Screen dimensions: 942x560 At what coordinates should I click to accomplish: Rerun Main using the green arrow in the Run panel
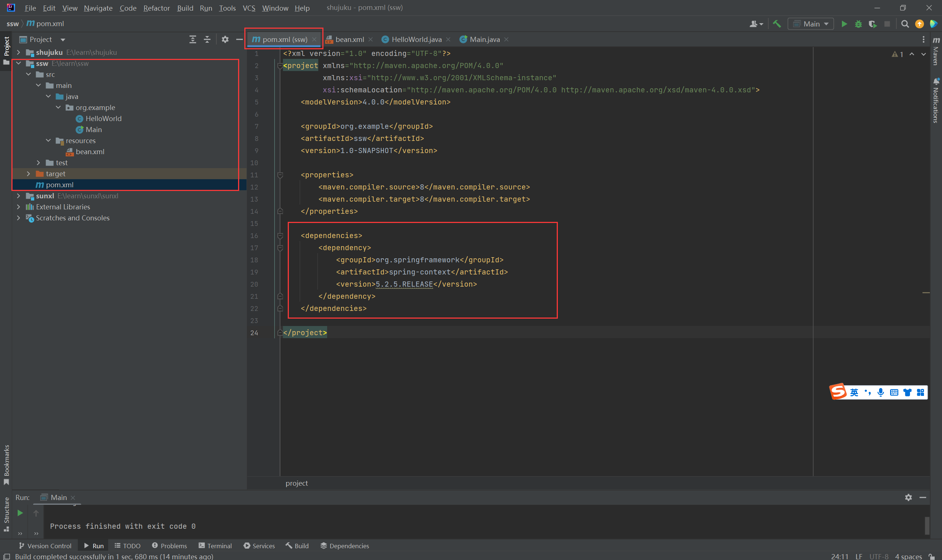point(20,513)
